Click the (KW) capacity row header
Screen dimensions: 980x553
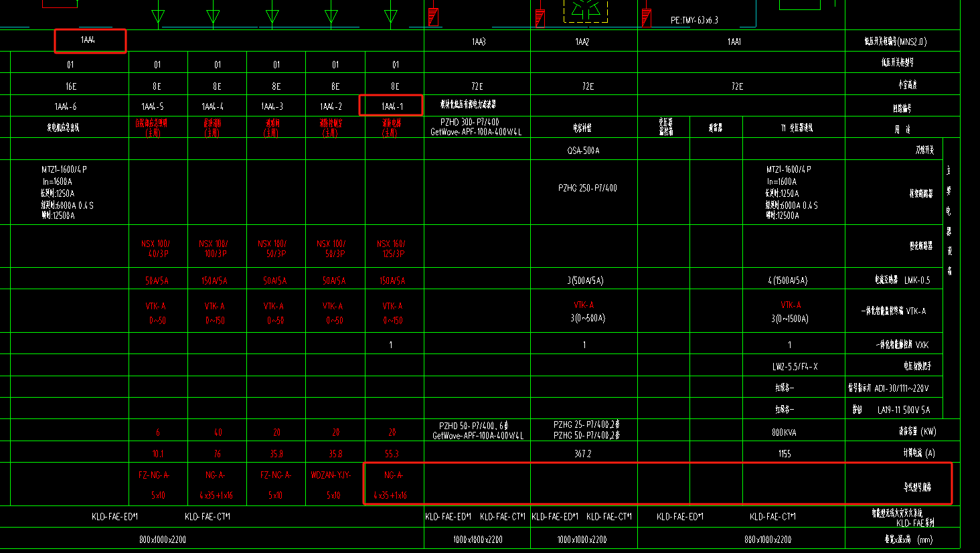[928, 432]
